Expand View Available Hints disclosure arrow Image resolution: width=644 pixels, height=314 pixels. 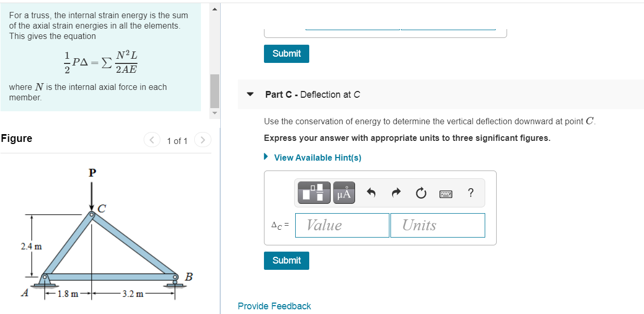click(x=266, y=157)
